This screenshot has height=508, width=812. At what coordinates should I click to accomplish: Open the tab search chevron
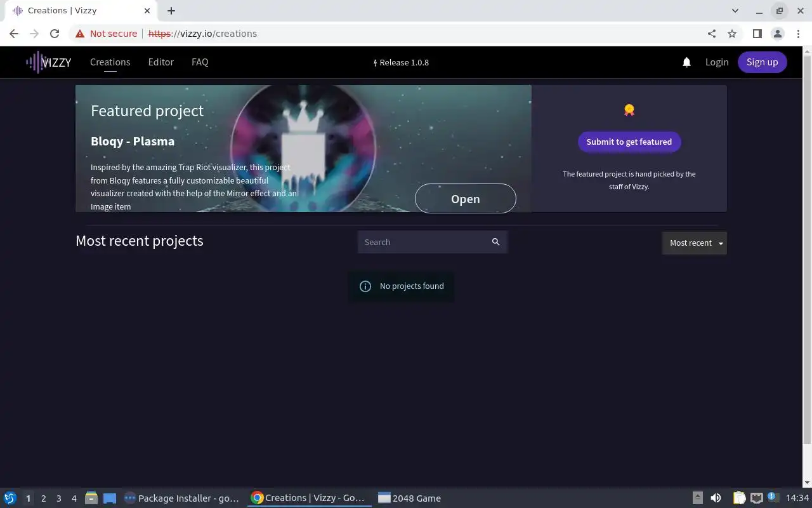(x=735, y=11)
